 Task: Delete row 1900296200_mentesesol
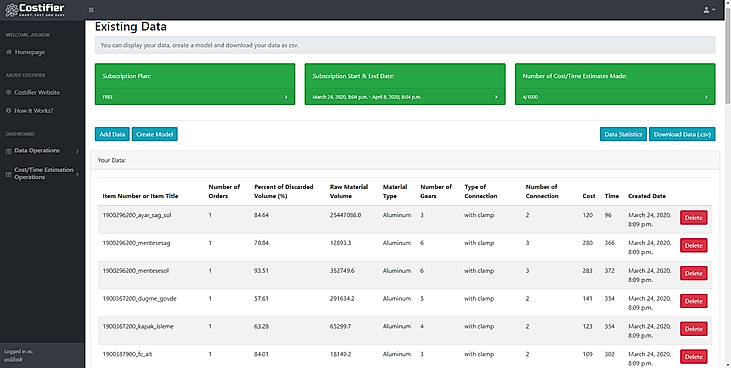[x=694, y=273]
